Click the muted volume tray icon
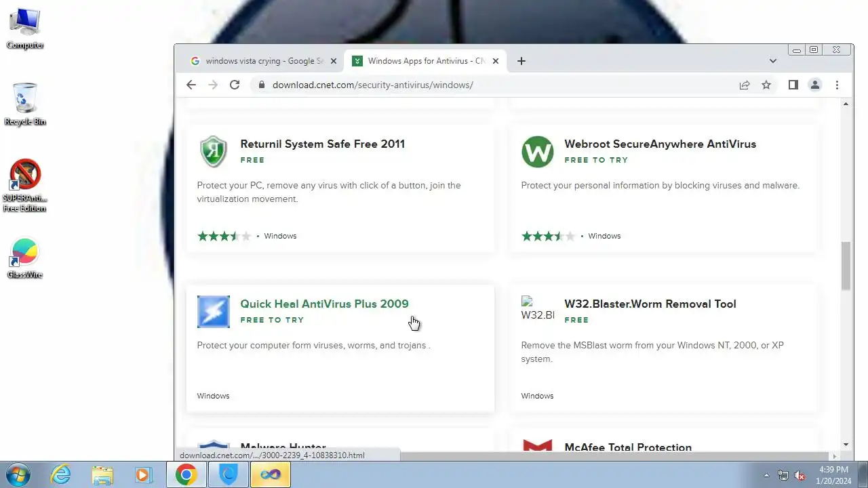 800,476
